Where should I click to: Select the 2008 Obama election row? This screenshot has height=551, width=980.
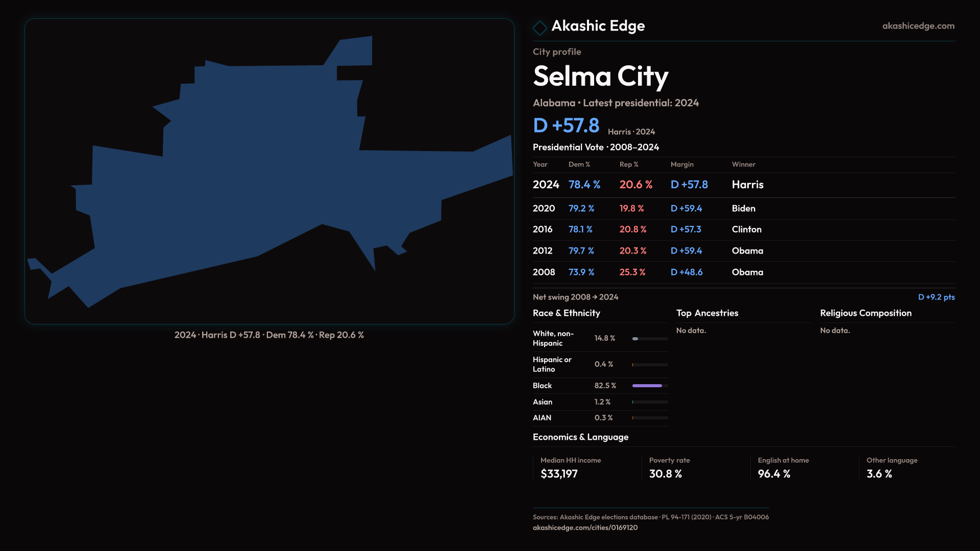(x=743, y=272)
